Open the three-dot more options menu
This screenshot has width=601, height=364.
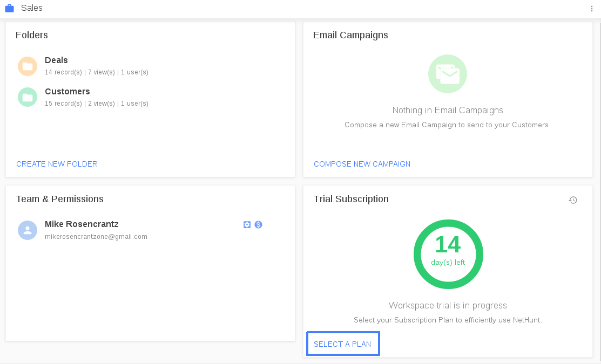(x=591, y=9)
